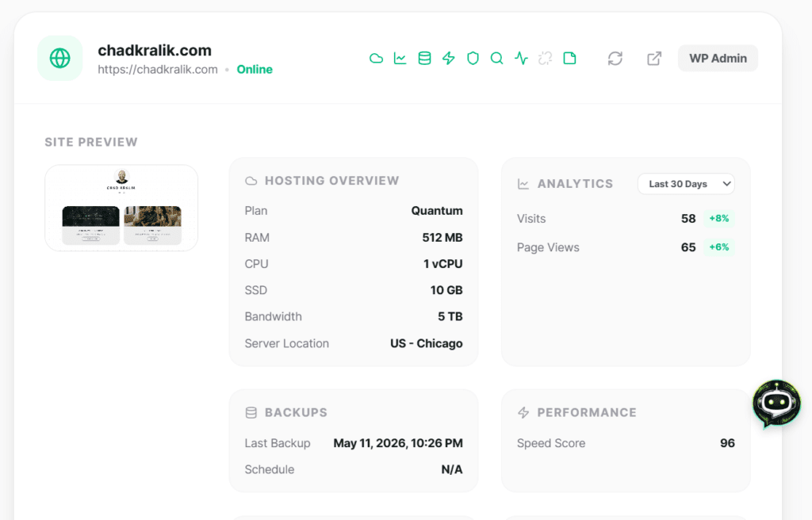This screenshot has height=520, width=812.
Task: Click the 512 MB RAM value
Action: coord(442,238)
